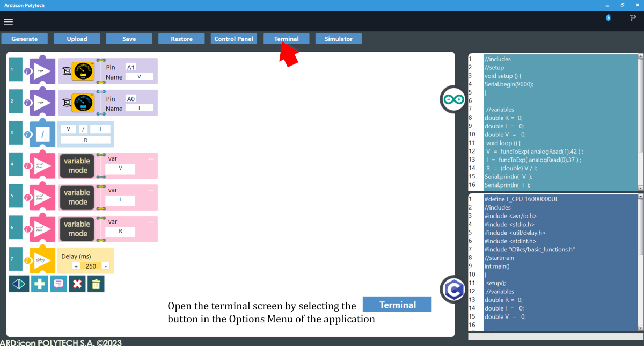Image resolution: width=644 pixels, height=346 pixels.
Task: Click the Generate button
Action: [x=25, y=39]
